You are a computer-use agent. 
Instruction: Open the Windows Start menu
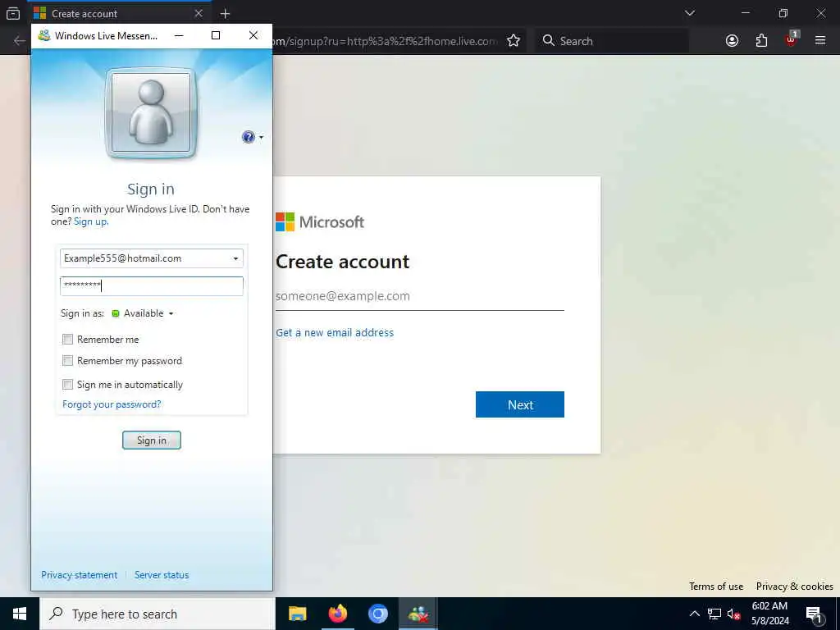coord(20,614)
